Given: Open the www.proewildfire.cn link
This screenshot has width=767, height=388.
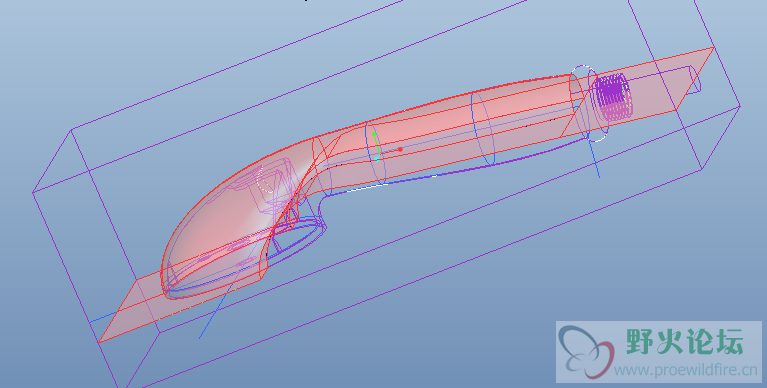Looking at the screenshot, I should [685, 370].
